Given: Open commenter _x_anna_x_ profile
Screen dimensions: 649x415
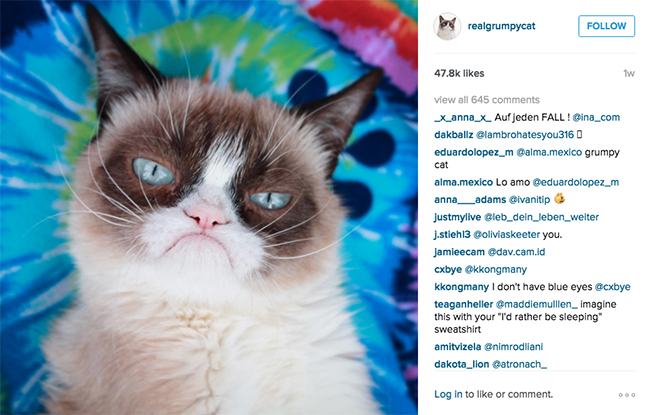Looking at the screenshot, I should tap(463, 118).
